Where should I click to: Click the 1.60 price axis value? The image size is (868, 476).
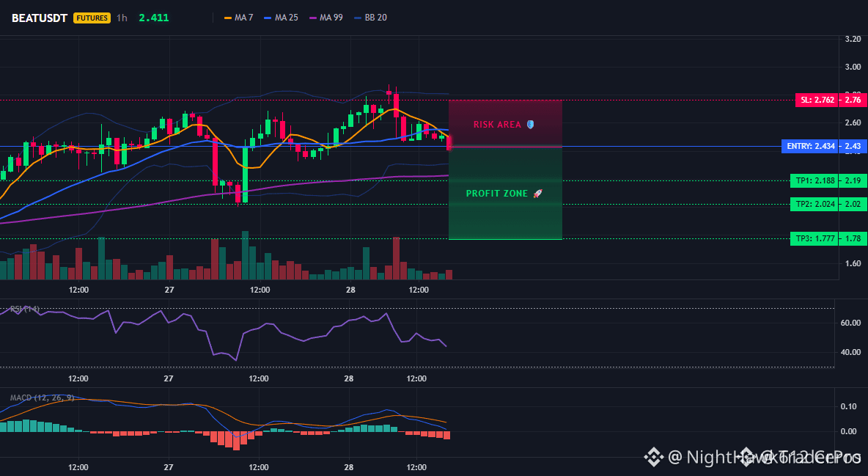coord(853,264)
